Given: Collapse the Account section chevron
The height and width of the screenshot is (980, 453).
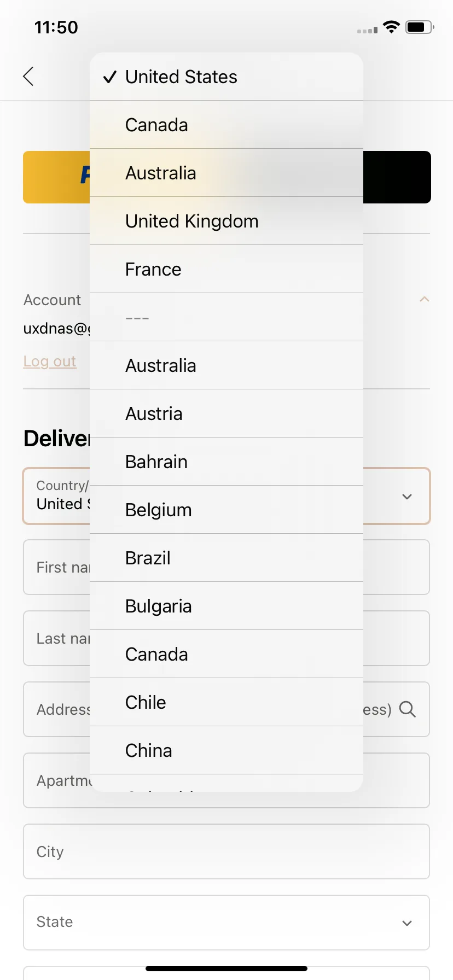Looking at the screenshot, I should point(424,299).
